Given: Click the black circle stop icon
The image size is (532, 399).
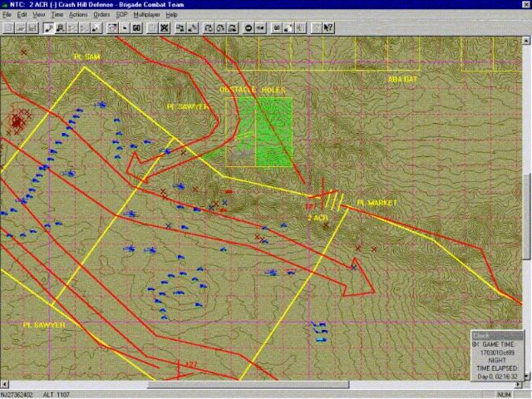Looking at the screenshot, I should [249, 27].
